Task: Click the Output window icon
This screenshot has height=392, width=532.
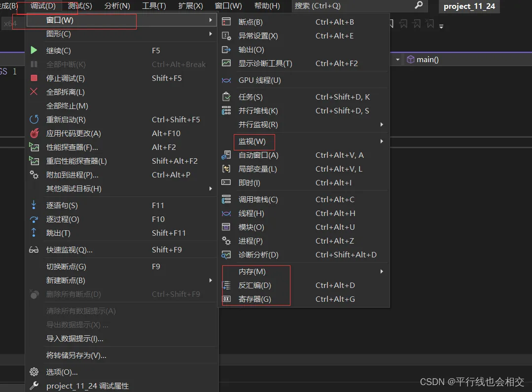Action: 226,49
